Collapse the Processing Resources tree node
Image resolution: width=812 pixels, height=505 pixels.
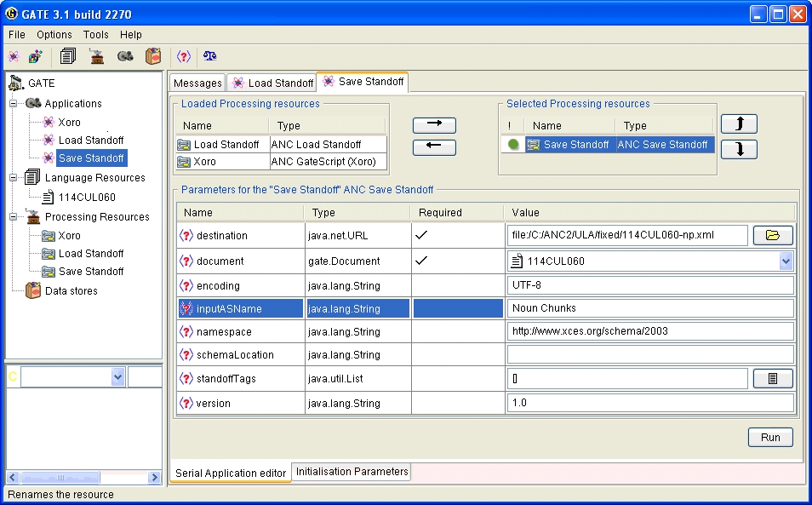pyautogui.click(x=14, y=217)
